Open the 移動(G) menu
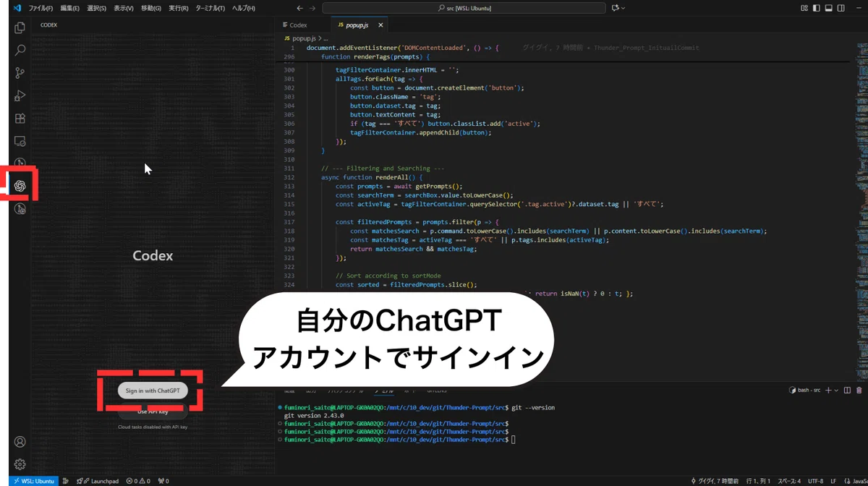This screenshot has height=486, width=868. [x=150, y=8]
